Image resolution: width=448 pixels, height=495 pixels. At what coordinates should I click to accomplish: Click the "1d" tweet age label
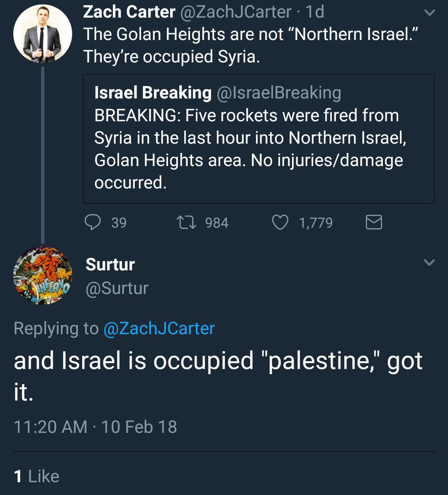314,12
